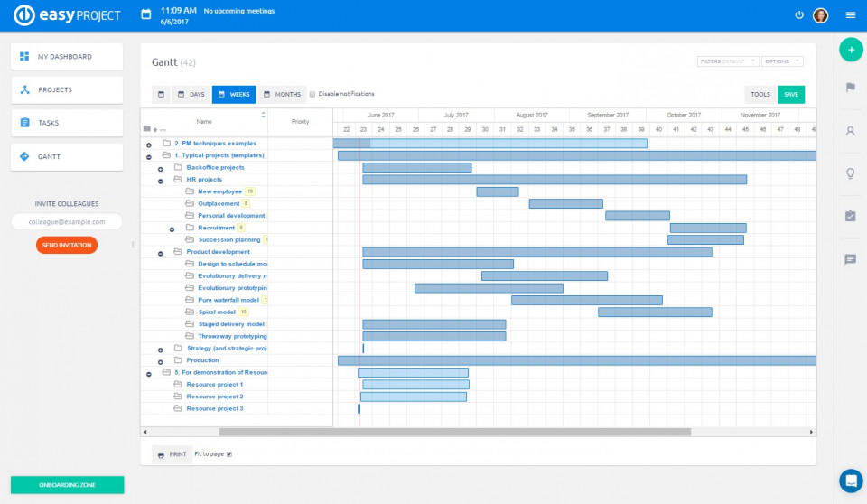Open the flag icon in right sidebar
This screenshot has width=867, height=504.
[x=850, y=88]
